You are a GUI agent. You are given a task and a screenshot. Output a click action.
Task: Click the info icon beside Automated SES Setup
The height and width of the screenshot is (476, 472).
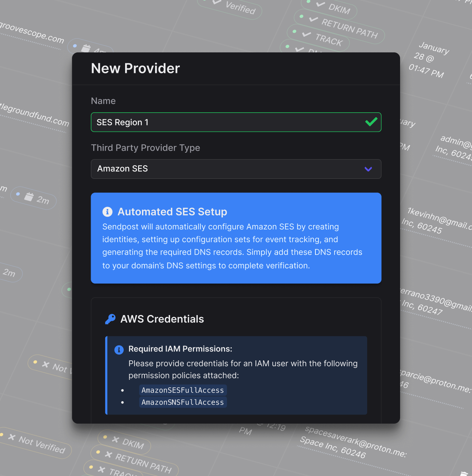pyautogui.click(x=108, y=212)
